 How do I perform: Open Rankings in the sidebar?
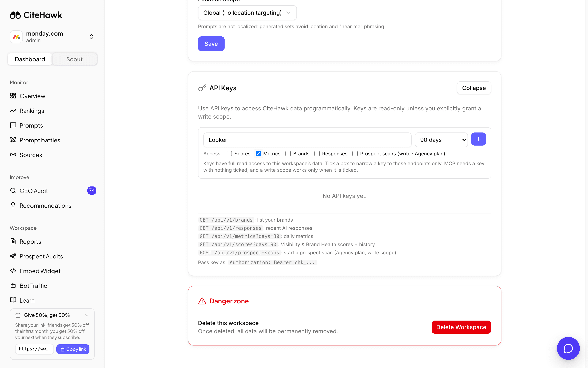pyautogui.click(x=52, y=111)
